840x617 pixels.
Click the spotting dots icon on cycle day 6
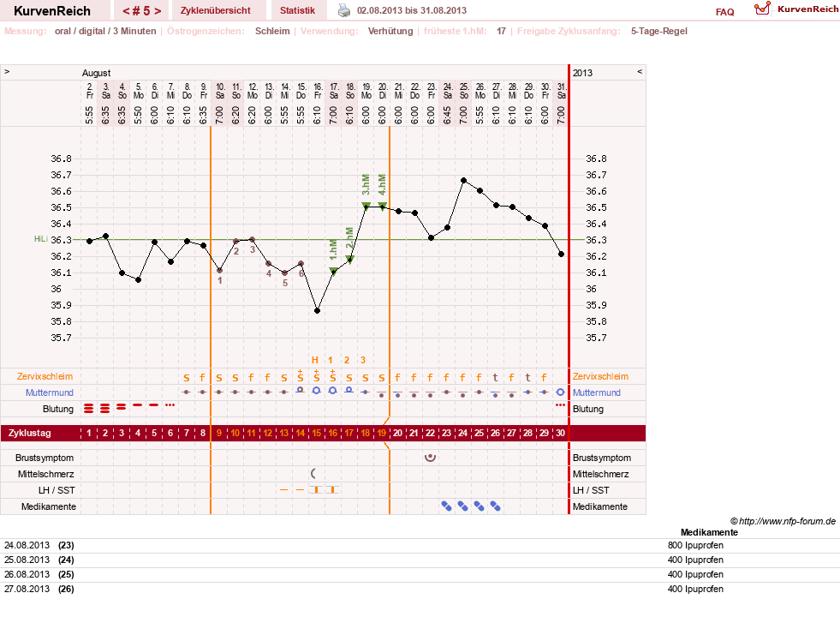click(x=170, y=404)
